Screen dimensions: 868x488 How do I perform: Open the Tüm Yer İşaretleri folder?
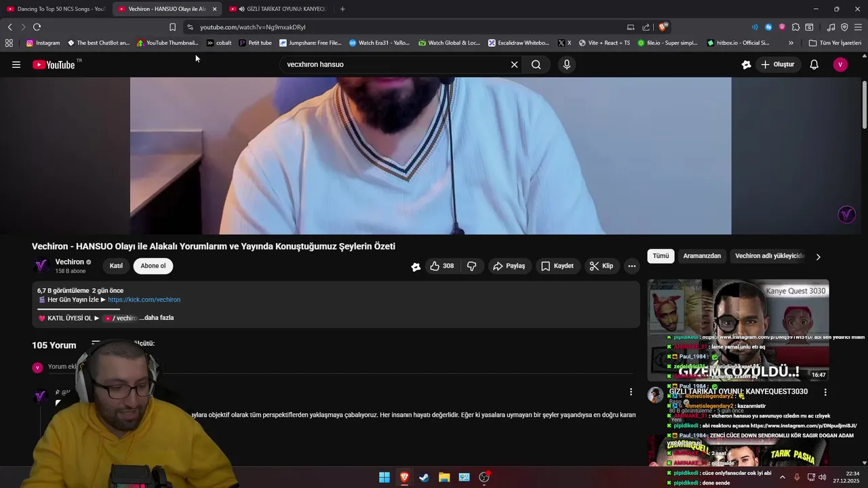[x=835, y=43]
